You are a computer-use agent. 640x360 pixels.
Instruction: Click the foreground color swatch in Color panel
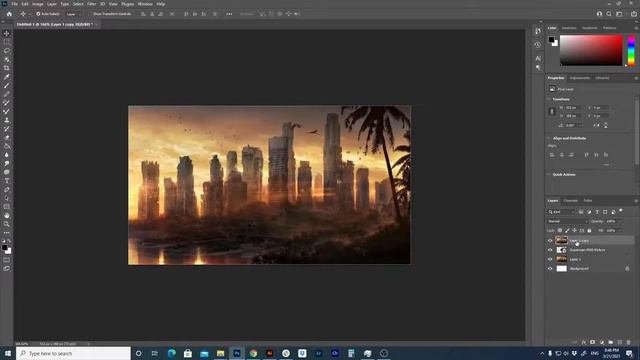[x=551, y=40]
